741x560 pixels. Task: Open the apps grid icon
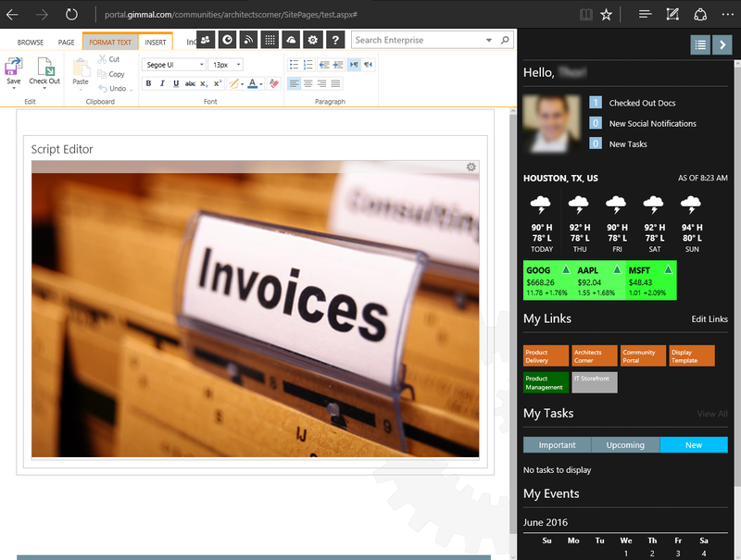270,40
